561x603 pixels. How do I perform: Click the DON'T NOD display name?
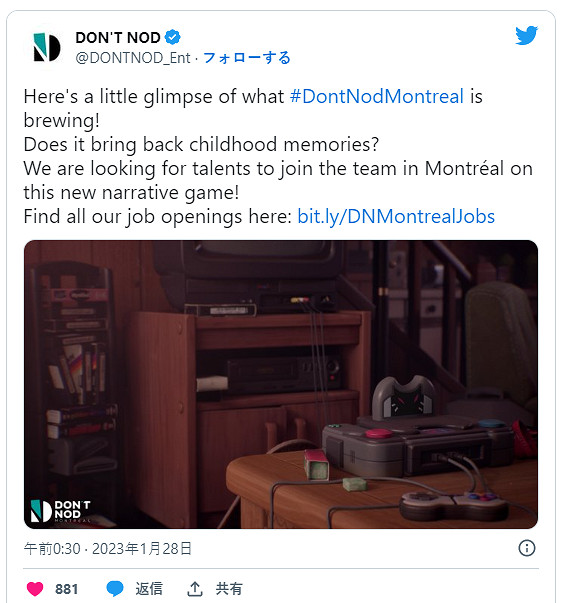[x=118, y=38]
